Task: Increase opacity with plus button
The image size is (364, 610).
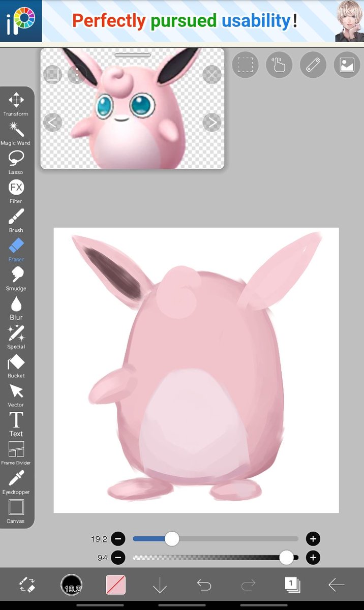Action: pos(313,558)
